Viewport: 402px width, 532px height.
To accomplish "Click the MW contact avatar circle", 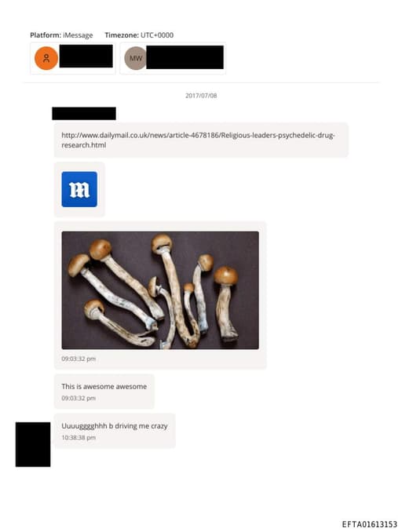I will (136, 58).
